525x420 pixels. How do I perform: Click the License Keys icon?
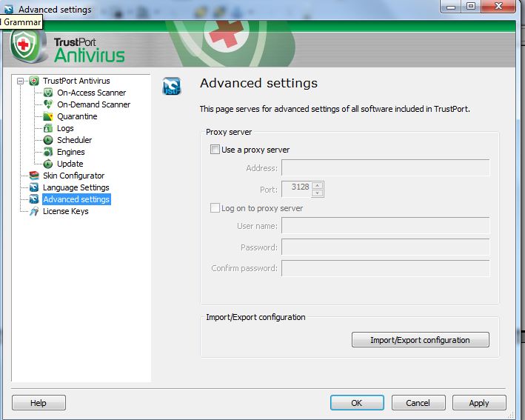(x=34, y=211)
